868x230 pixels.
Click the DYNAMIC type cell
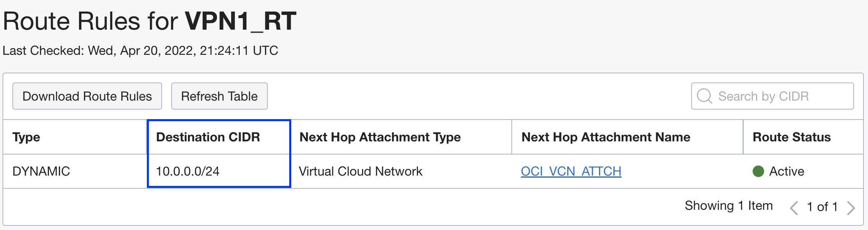click(x=41, y=171)
